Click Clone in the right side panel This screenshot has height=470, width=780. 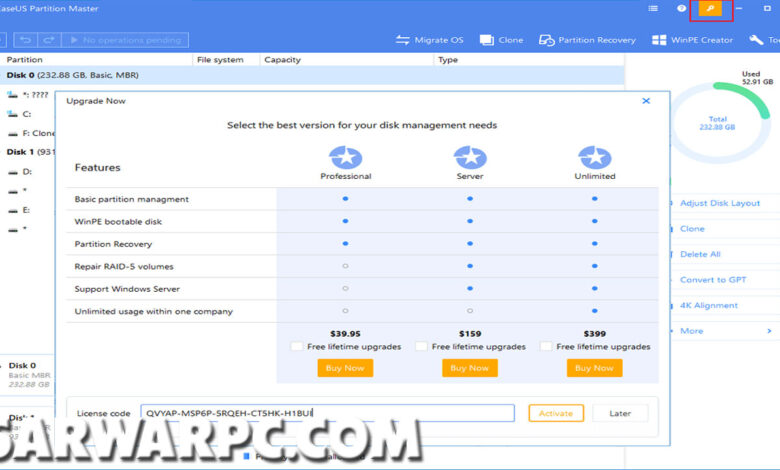(x=692, y=229)
